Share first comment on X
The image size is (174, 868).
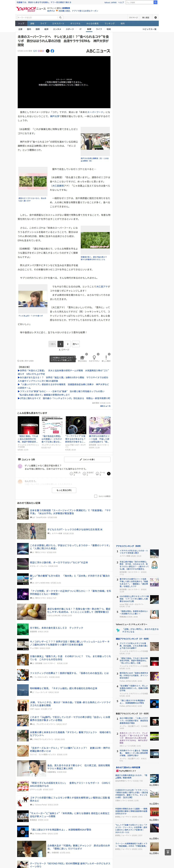coord(109,474)
